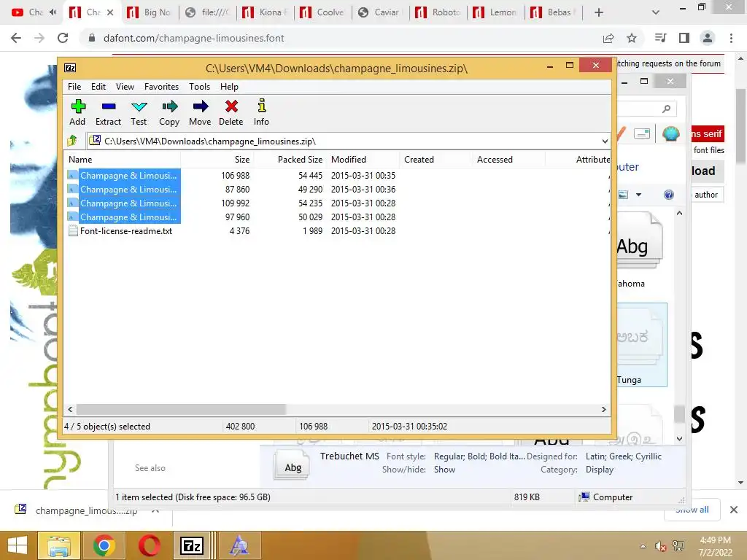The height and width of the screenshot is (560, 747).
Task: Click the Accessed column header
Action: coord(508,160)
